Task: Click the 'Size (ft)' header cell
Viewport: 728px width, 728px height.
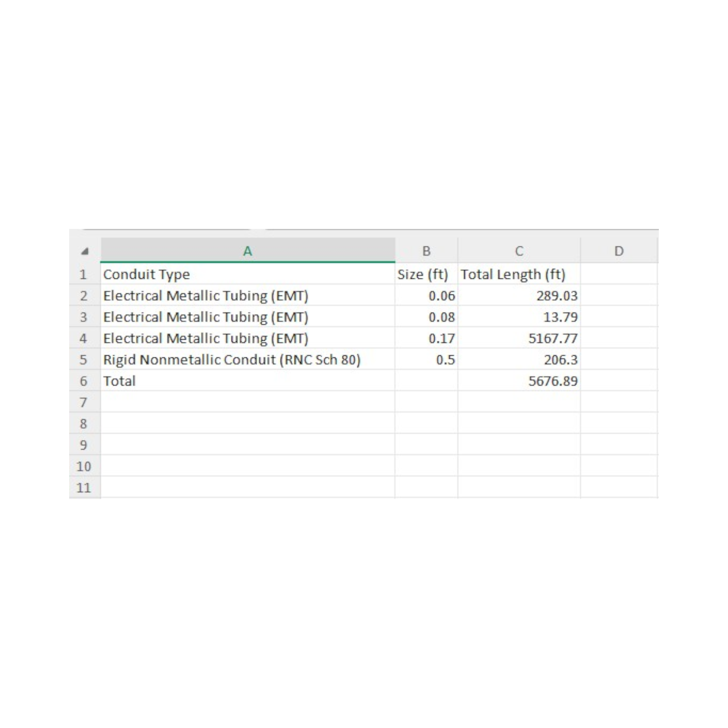Action: coord(426,274)
